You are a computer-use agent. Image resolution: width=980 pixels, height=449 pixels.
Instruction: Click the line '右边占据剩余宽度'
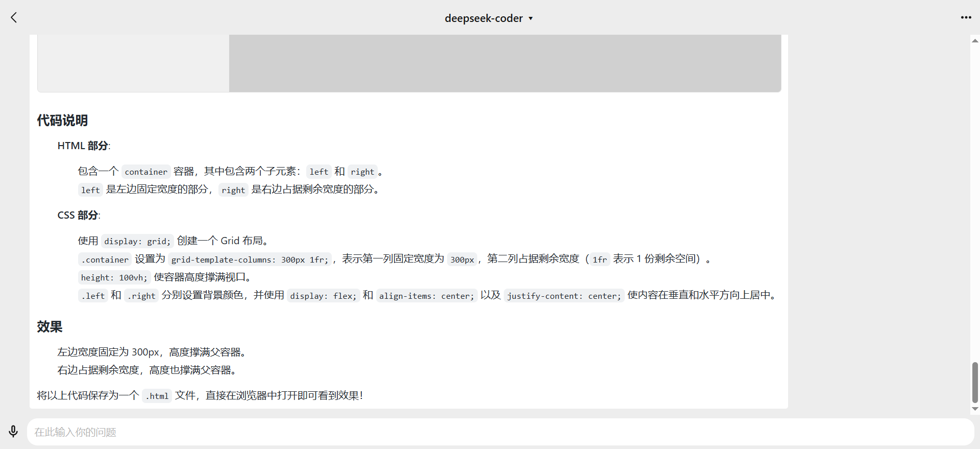(x=98, y=370)
